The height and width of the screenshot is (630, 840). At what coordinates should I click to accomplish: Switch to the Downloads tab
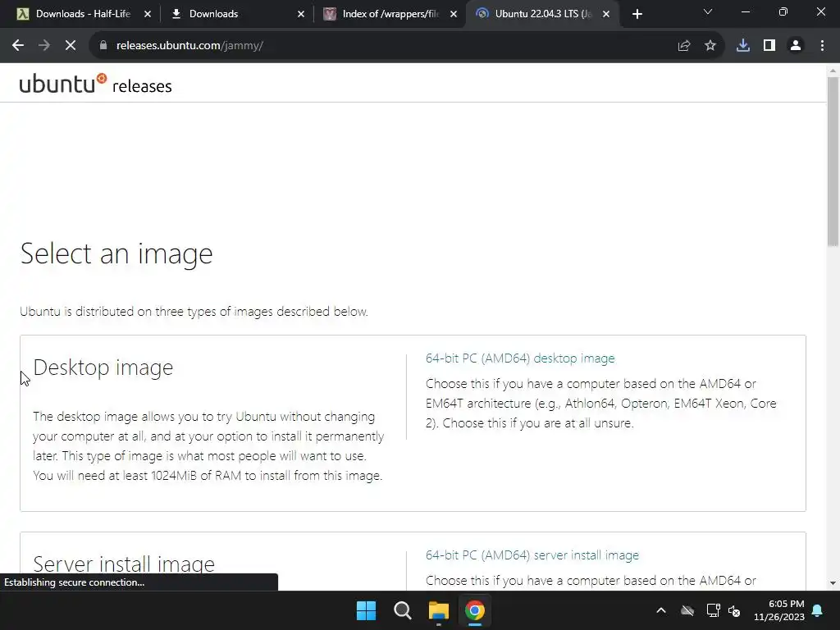click(235, 14)
